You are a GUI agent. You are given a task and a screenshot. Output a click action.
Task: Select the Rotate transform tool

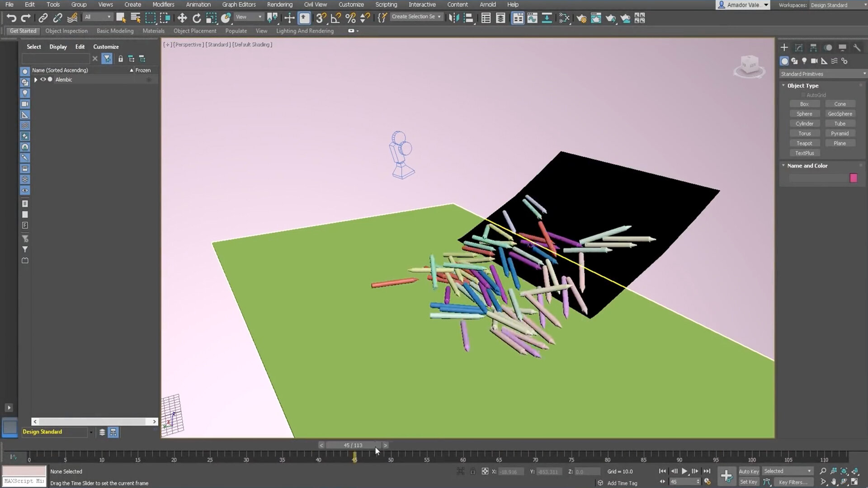[x=197, y=18]
